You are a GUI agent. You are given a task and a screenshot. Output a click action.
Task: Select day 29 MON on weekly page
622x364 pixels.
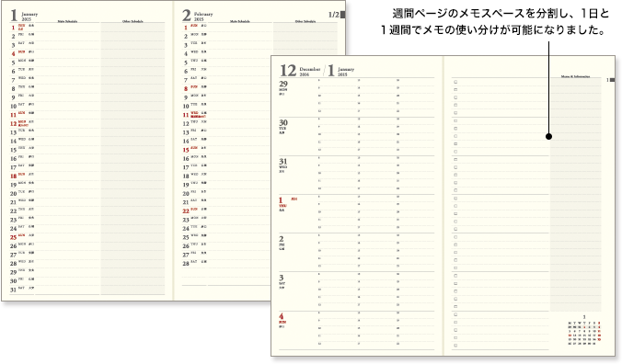(283, 87)
